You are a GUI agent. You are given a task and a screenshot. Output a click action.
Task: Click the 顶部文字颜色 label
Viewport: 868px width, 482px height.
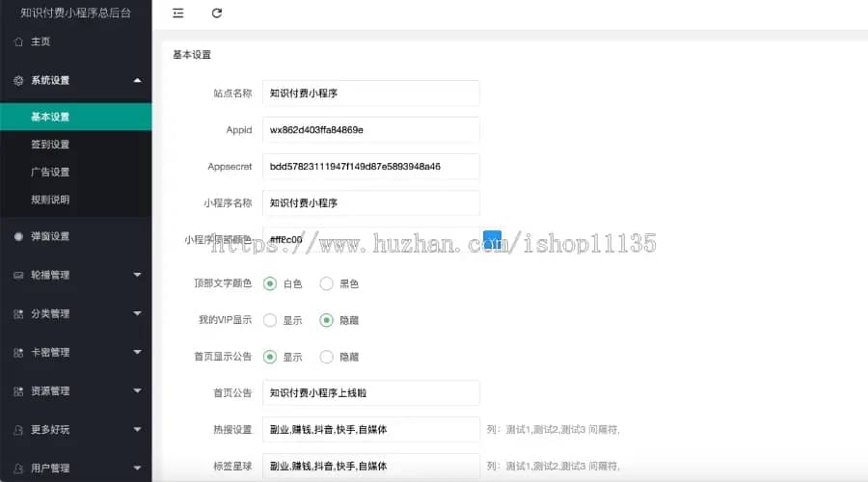(x=223, y=283)
